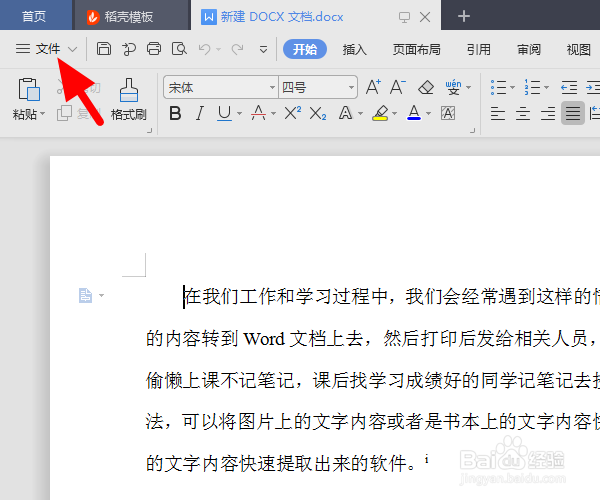Toggle Italic formatting
Image resolution: width=600 pixels, height=500 pixels.
point(199,113)
